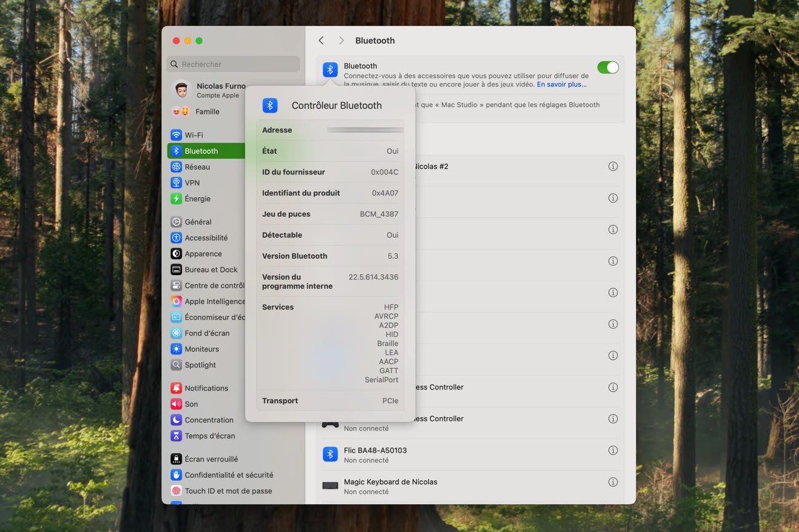The image size is (799, 532).
Task: Click the Rechercher search field
Action: click(x=234, y=64)
